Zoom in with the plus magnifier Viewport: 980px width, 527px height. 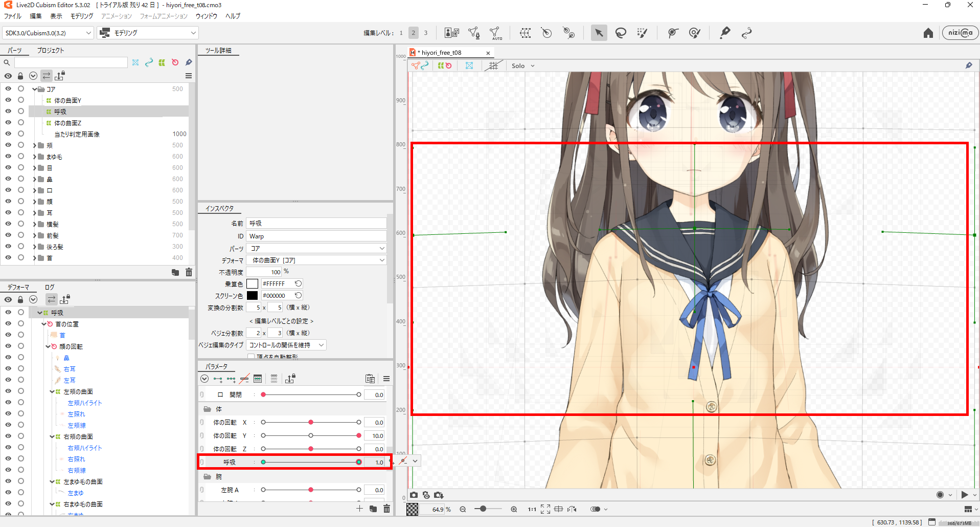(x=514, y=509)
